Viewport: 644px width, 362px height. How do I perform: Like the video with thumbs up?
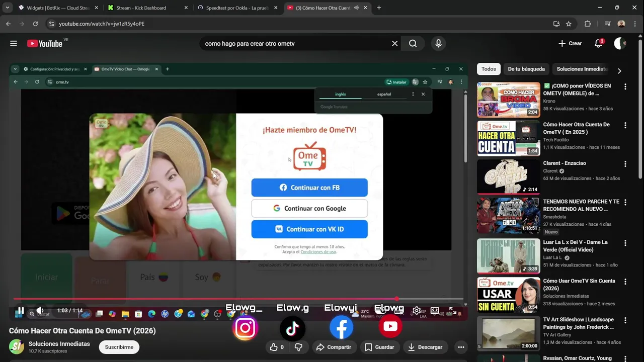277,347
